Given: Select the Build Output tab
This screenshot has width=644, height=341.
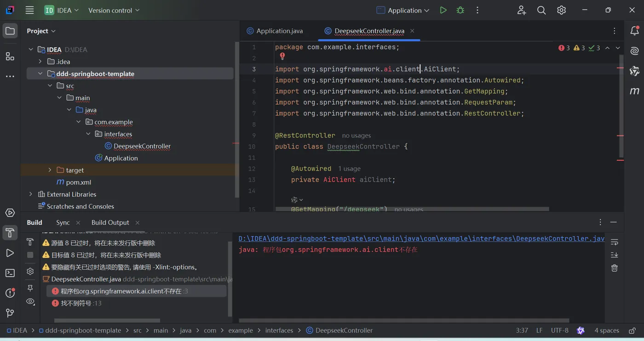Looking at the screenshot, I should [x=110, y=222].
